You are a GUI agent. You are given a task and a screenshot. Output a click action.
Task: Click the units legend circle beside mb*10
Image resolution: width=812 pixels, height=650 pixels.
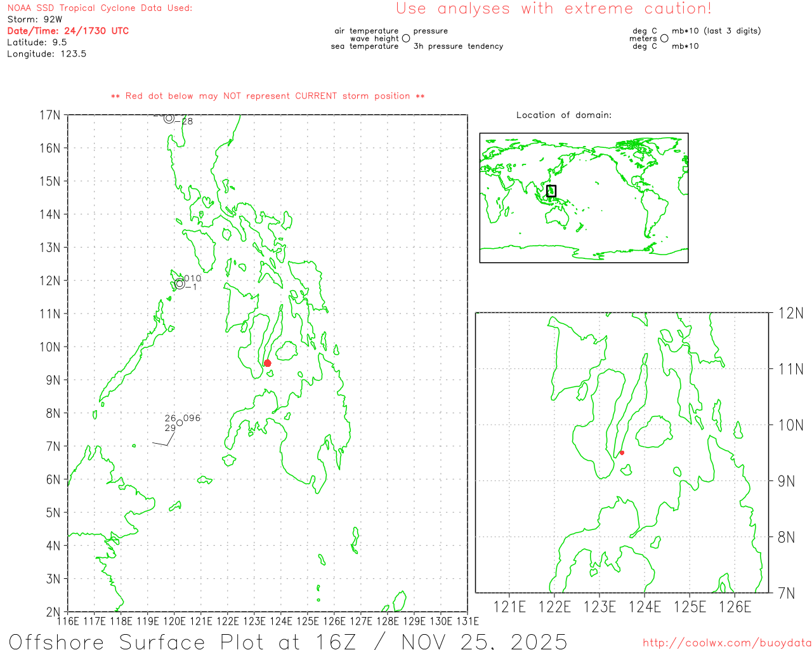[664, 39]
